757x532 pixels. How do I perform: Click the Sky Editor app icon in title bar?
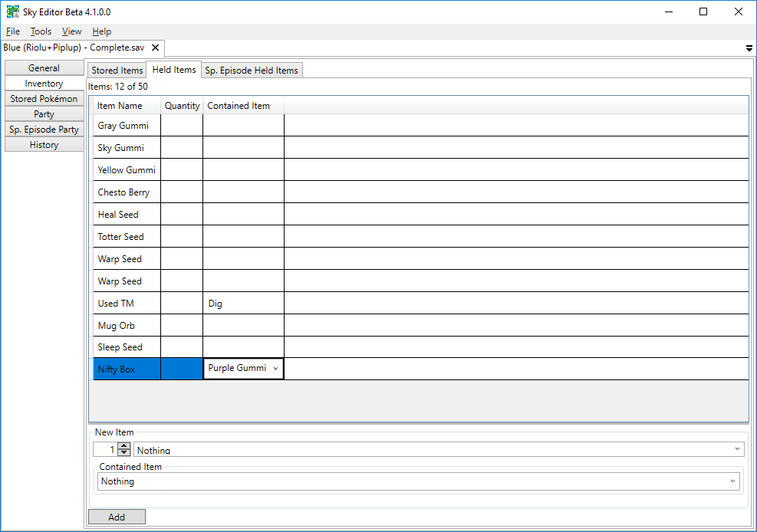pyautogui.click(x=13, y=11)
